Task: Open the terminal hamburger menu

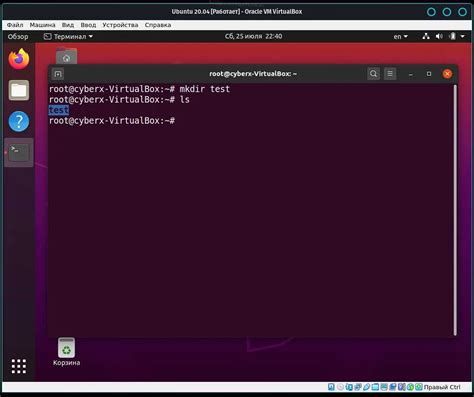Action: 390,74
